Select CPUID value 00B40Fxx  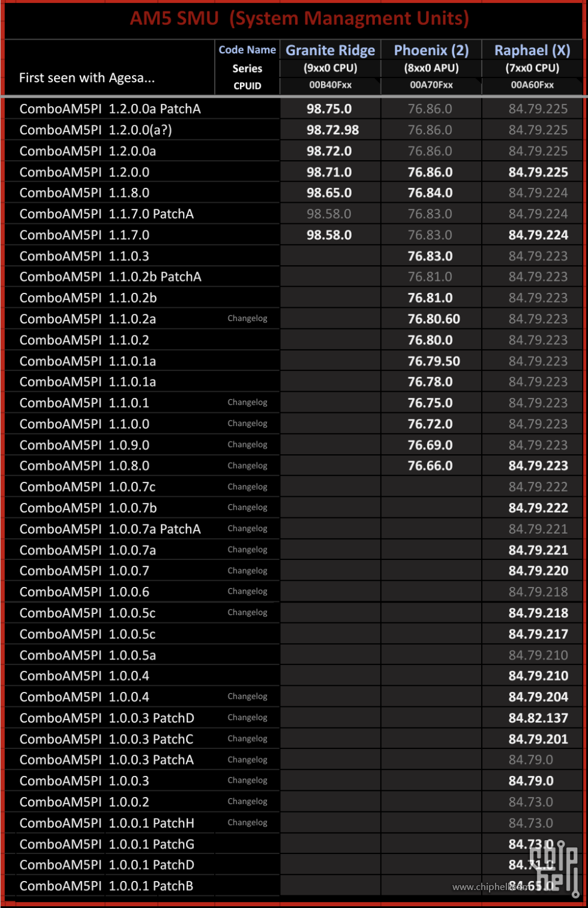pos(330,85)
